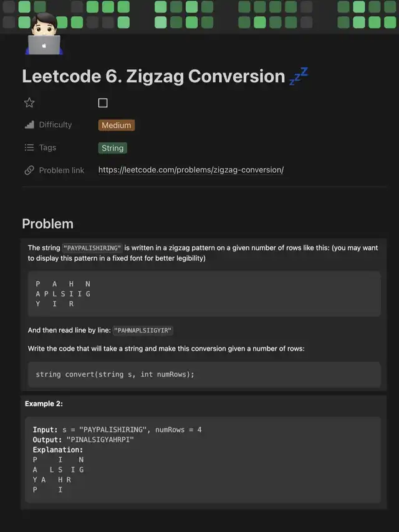Click the star icon property
Viewport: 399px width, 532px height.
pyautogui.click(x=29, y=102)
